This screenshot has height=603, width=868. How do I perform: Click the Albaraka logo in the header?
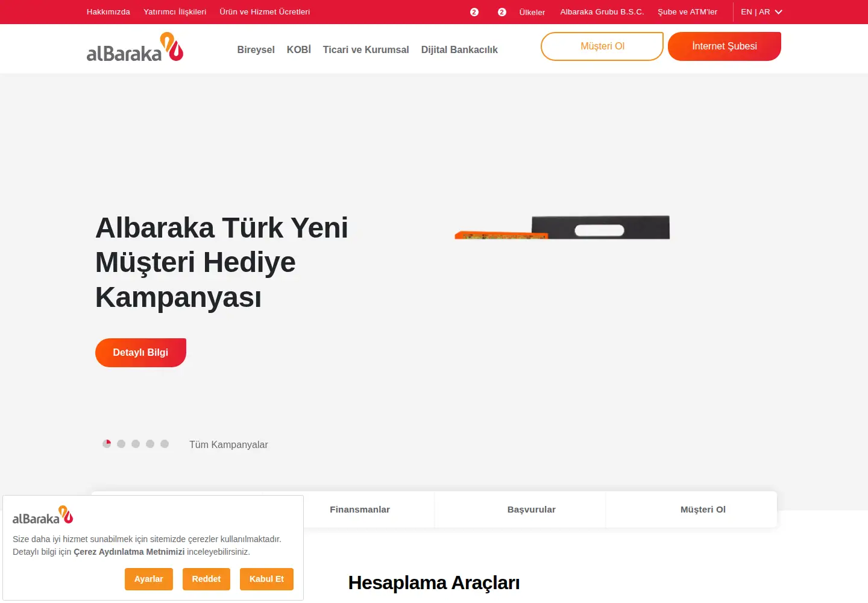(x=135, y=48)
